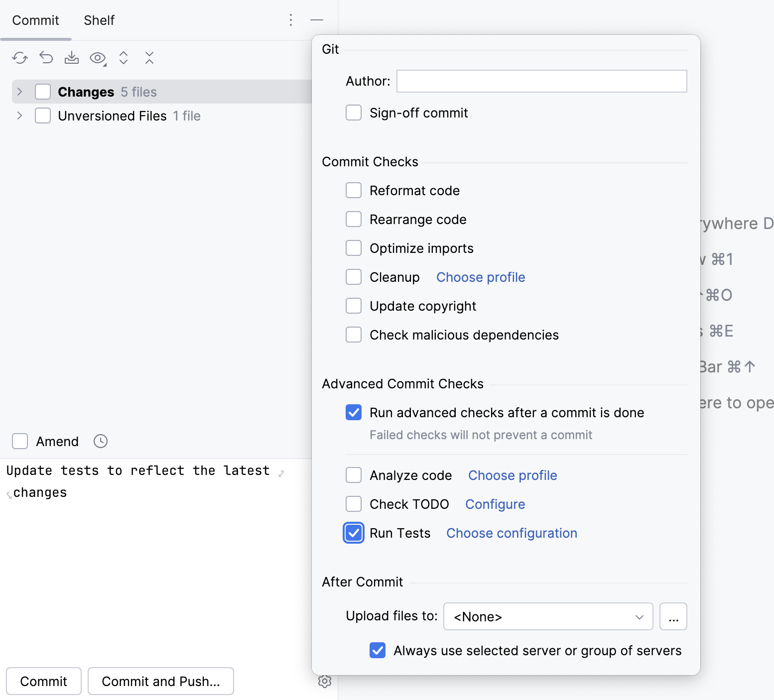Expand all nodes in changes tree
This screenshot has height=700, width=774.
(124, 58)
